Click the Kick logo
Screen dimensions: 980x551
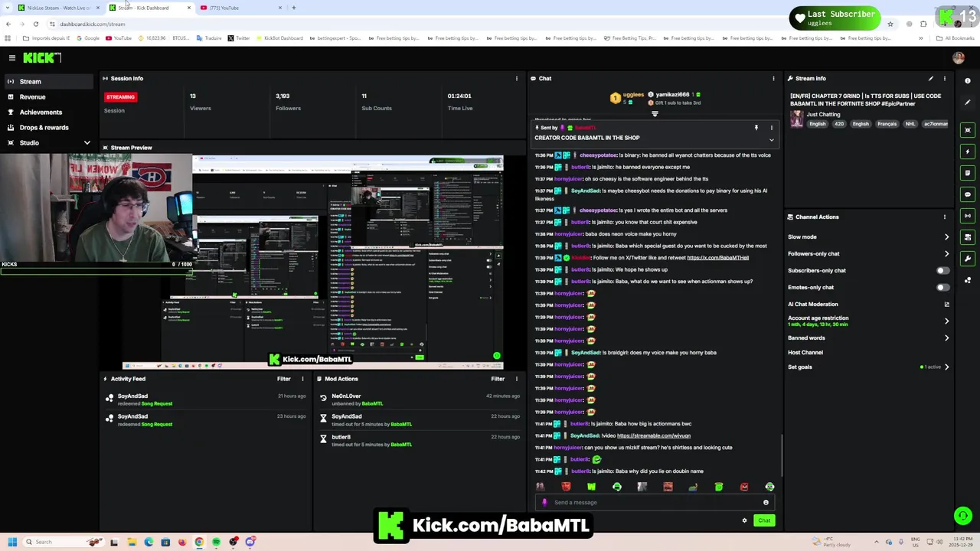(41, 57)
